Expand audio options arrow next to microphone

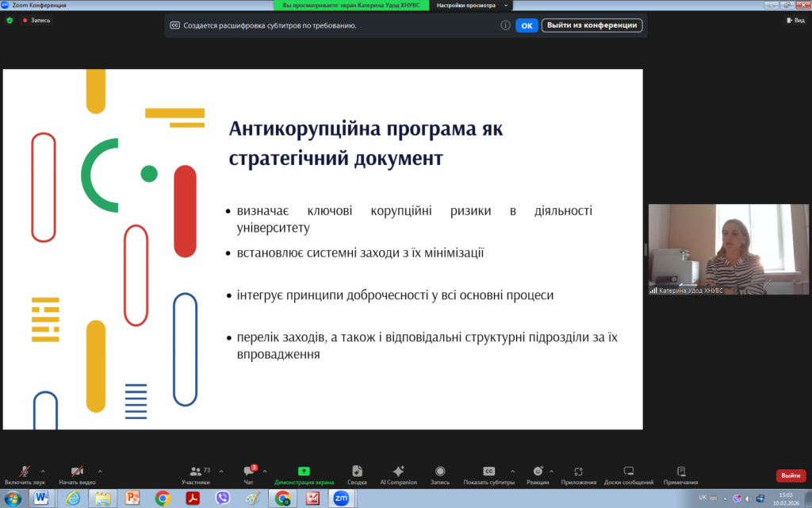coord(43,471)
